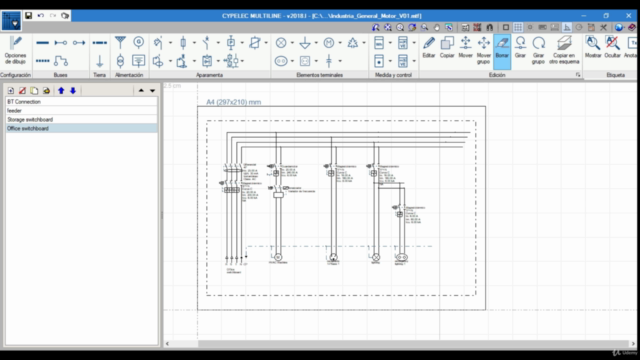Insert the fuse symbol from Aparamenta
The height and width of the screenshot is (360, 640).
(183, 42)
